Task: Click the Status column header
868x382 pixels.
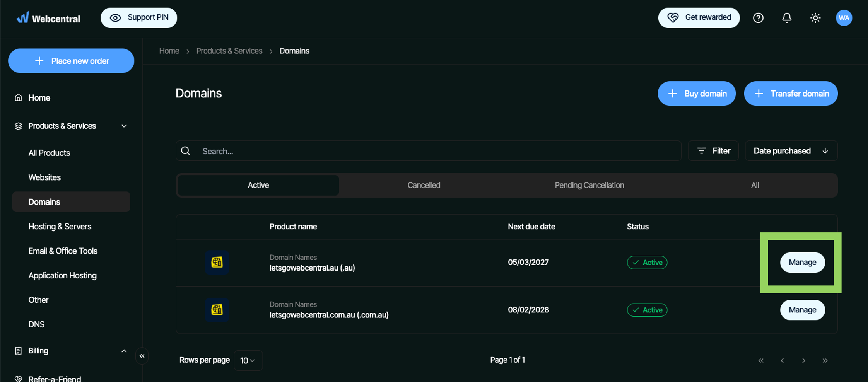Action: (x=638, y=227)
